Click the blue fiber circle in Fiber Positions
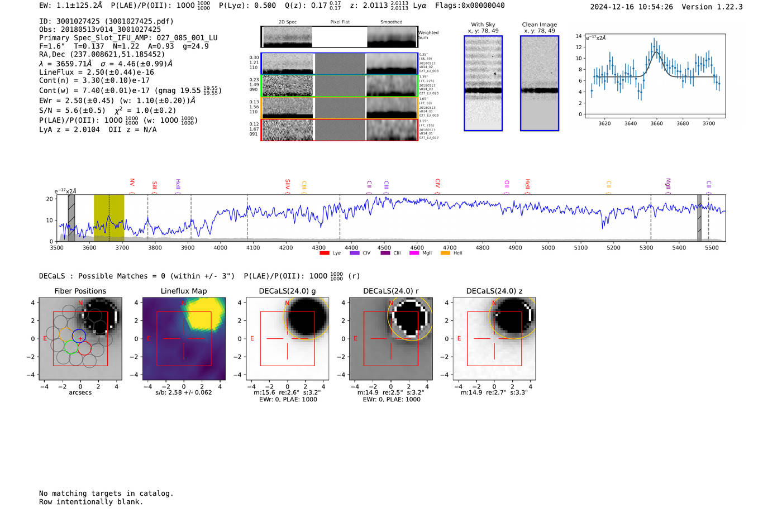The height and width of the screenshot is (532, 782). click(x=79, y=336)
